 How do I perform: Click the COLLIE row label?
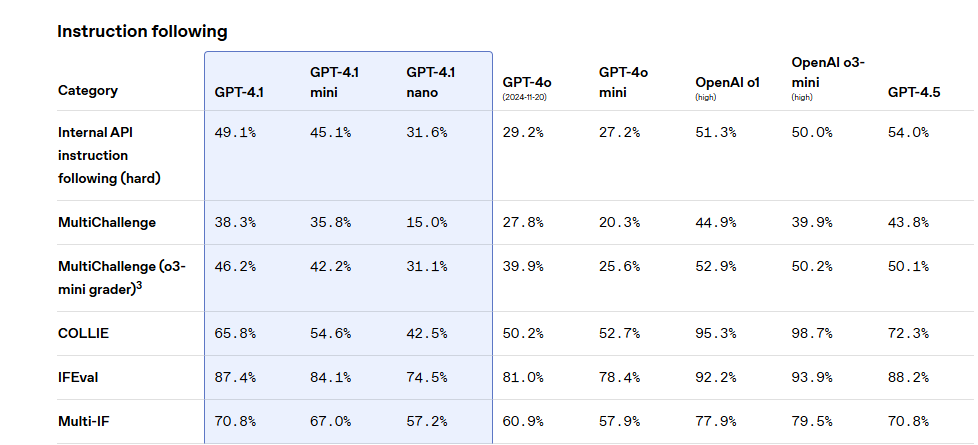click(x=83, y=333)
